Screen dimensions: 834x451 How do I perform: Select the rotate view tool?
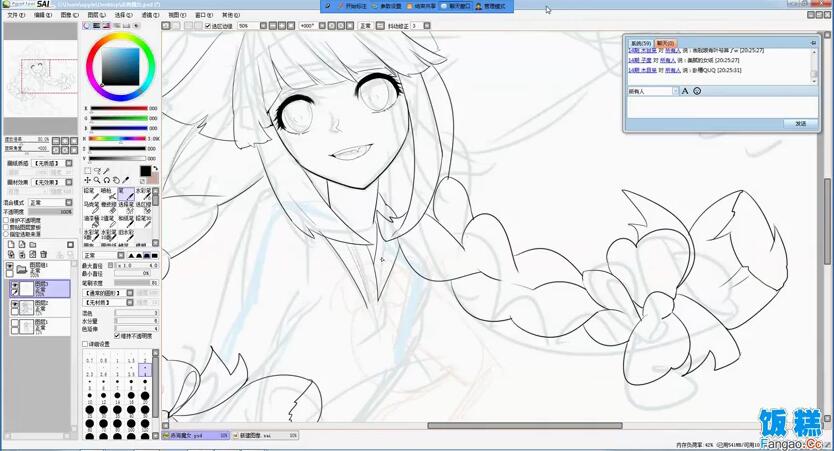coord(106,180)
